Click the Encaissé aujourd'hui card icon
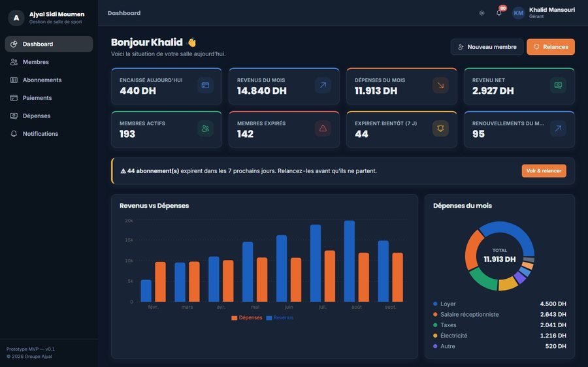 point(206,85)
